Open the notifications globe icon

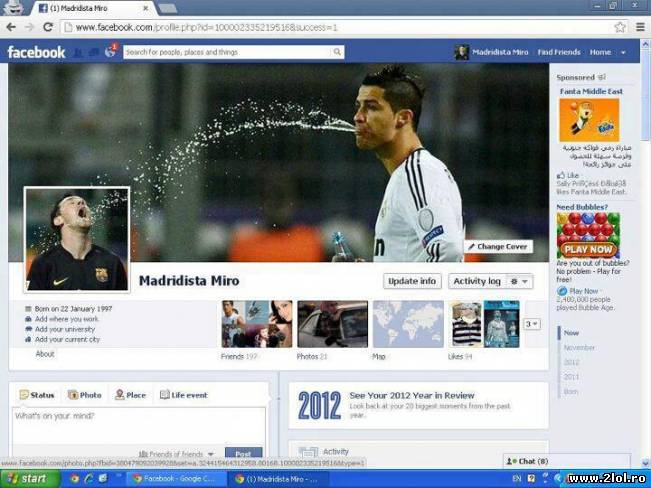pos(110,52)
